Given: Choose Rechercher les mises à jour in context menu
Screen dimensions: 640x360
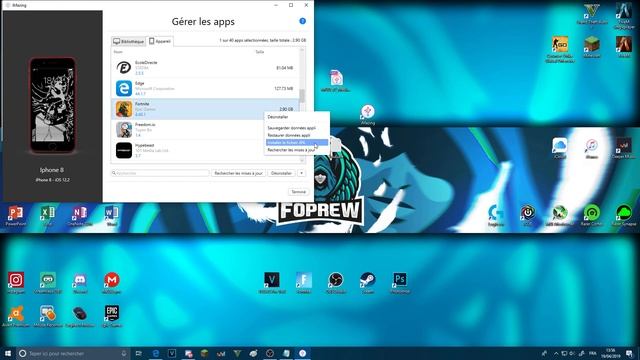Looking at the screenshot, I should [x=297, y=150].
